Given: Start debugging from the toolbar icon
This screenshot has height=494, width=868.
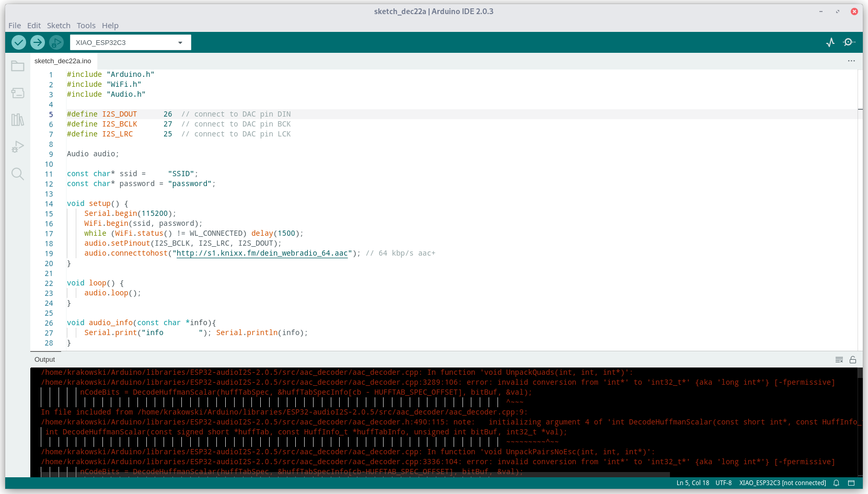Looking at the screenshot, I should coord(55,42).
